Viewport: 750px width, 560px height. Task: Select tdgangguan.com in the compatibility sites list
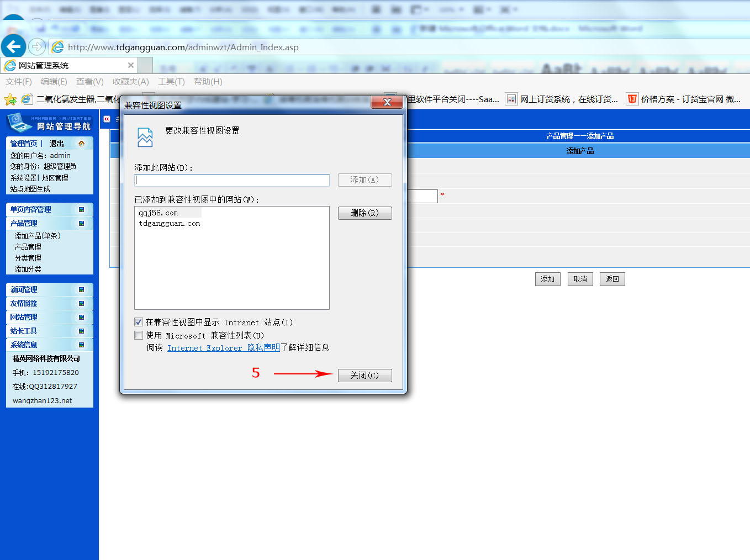pyautogui.click(x=170, y=224)
